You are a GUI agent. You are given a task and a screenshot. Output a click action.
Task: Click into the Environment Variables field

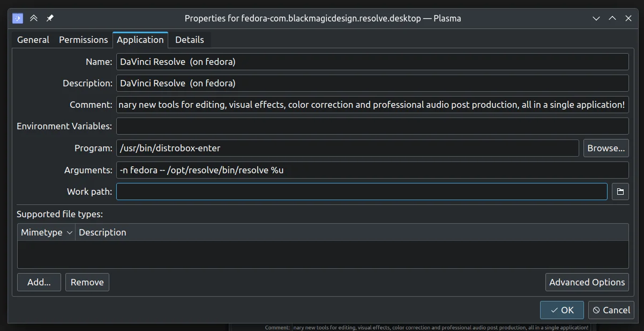[x=372, y=126]
